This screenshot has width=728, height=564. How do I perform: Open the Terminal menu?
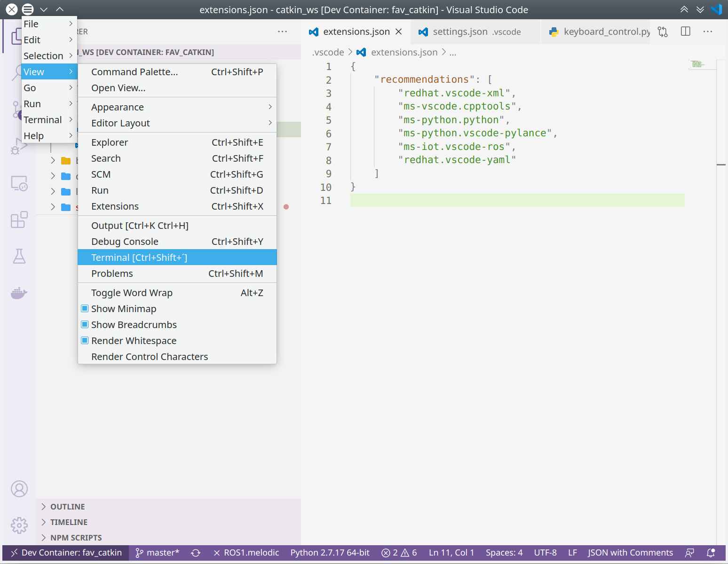(49, 120)
